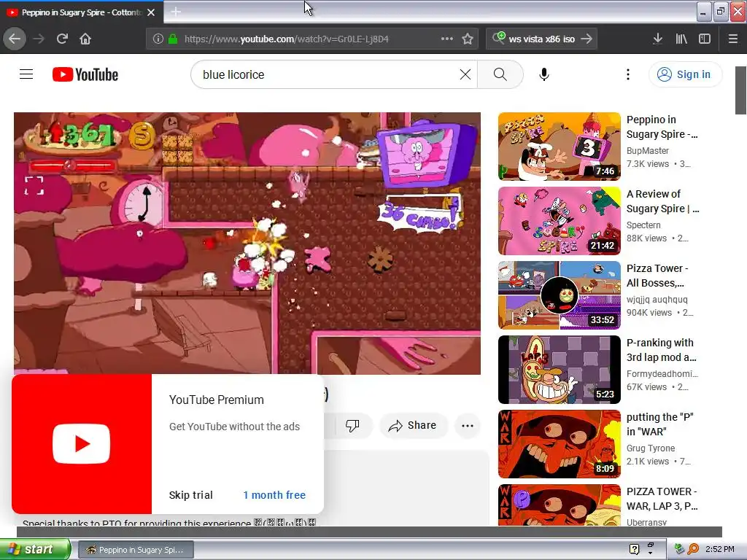Screen dimensions: 747x560
Task: Open the Firefox library icon
Action: (681, 39)
